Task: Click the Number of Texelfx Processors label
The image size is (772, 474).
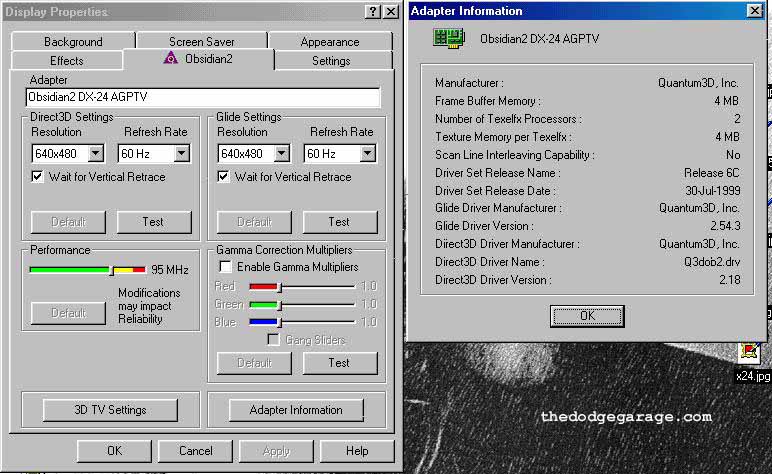Action: point(508,119)
